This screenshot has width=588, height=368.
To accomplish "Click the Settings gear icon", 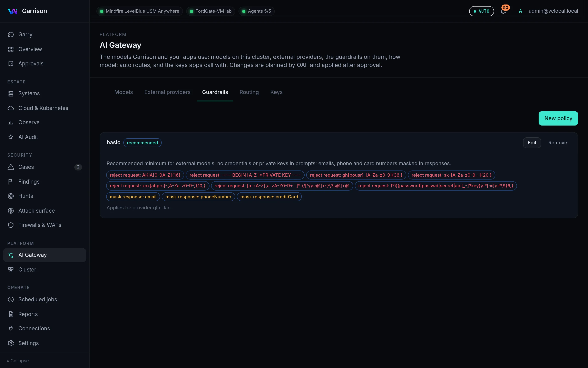I will [x=11, y=343].
